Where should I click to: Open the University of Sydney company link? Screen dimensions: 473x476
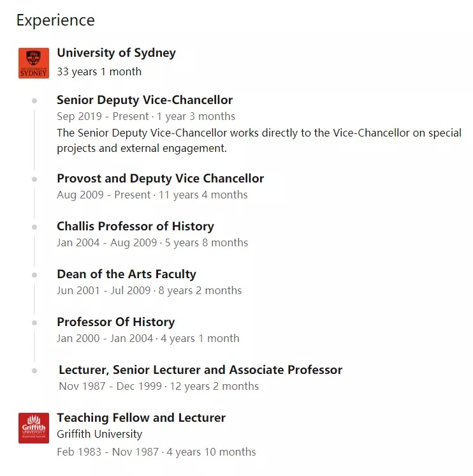117,53
